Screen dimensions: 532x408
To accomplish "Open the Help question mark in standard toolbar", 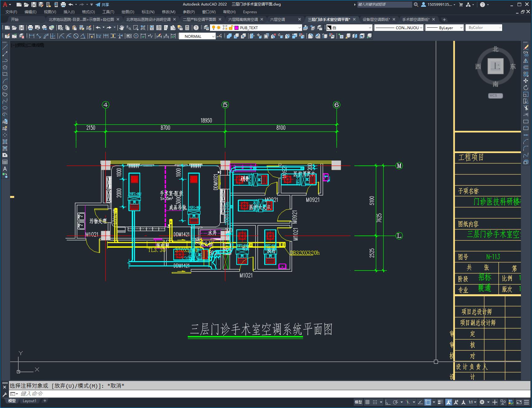I will (x=196, y=28).
